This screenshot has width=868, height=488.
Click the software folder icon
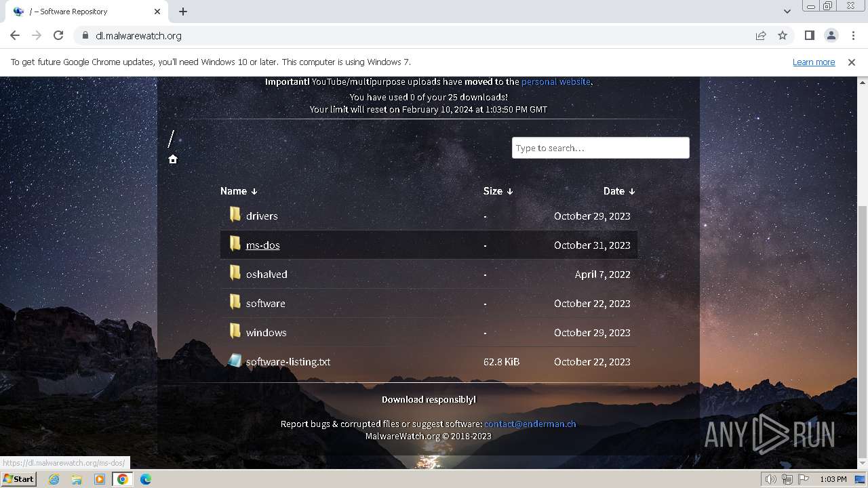pos(235,302)
